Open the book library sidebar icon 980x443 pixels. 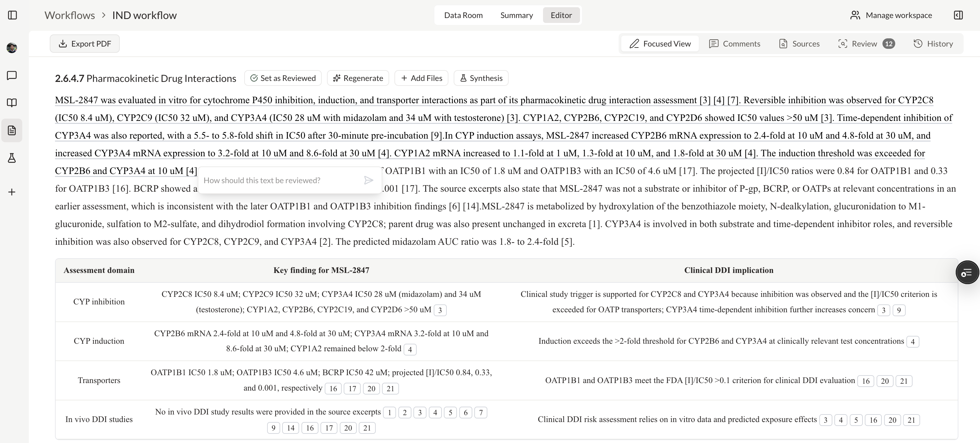tap(12, 103)
